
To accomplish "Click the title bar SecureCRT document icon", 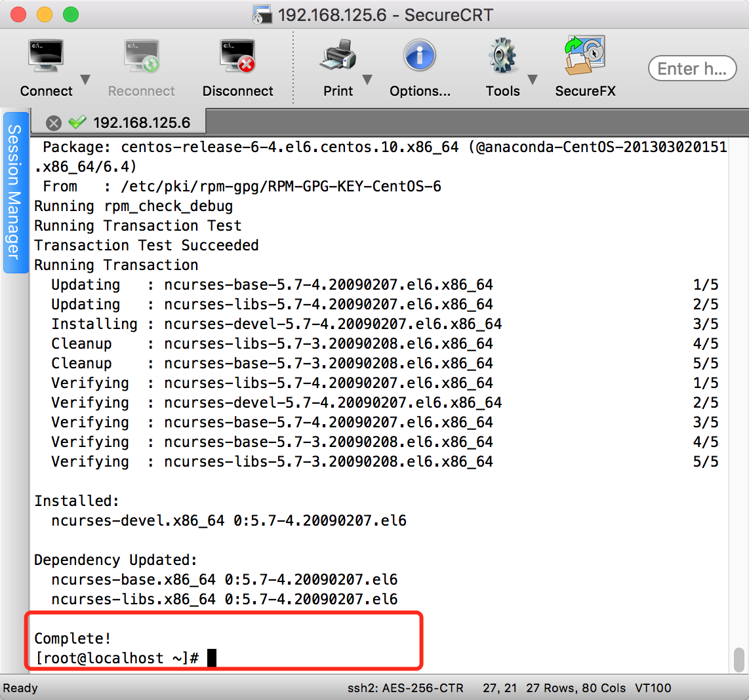I will click(x=262, y=14).
